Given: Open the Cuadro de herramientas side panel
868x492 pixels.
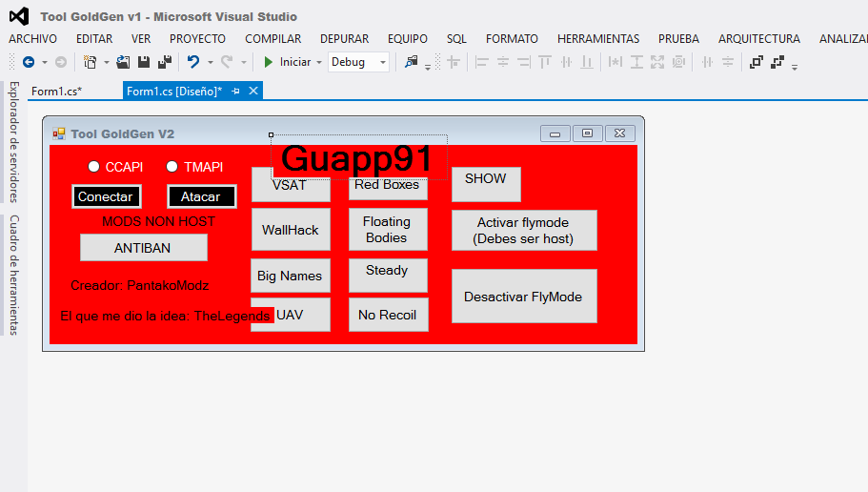Looking at the screenshot, I should [14, 275].
